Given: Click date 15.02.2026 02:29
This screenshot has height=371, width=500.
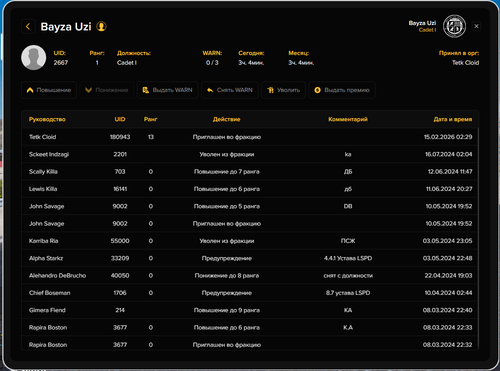Looking at the screenshot, I should [x=448, y=137].
